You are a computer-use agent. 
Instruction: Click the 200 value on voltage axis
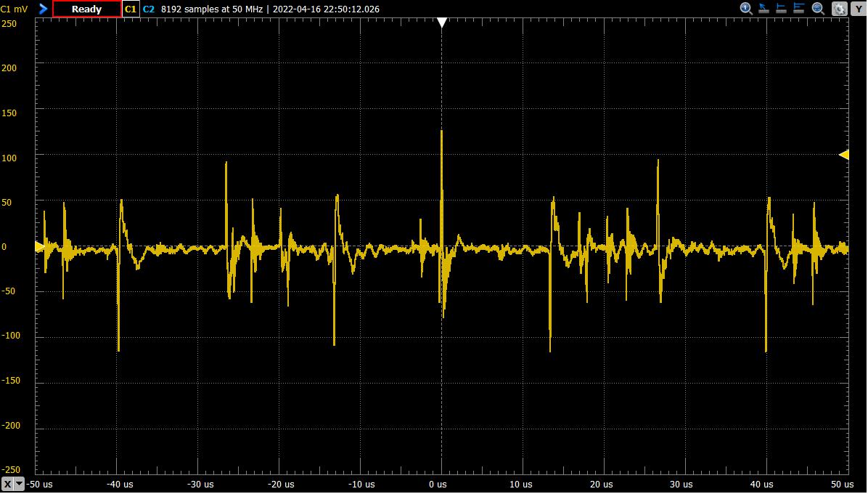point(9,68)
